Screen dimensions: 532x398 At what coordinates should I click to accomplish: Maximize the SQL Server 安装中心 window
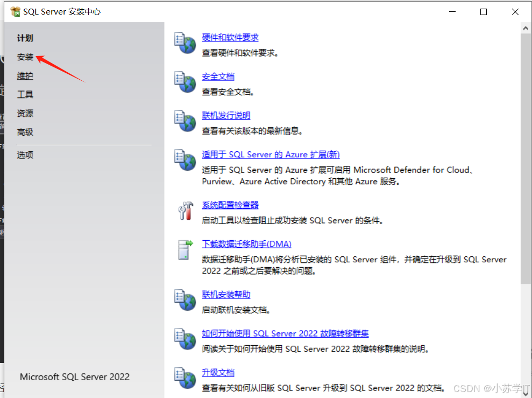[484, 12]
